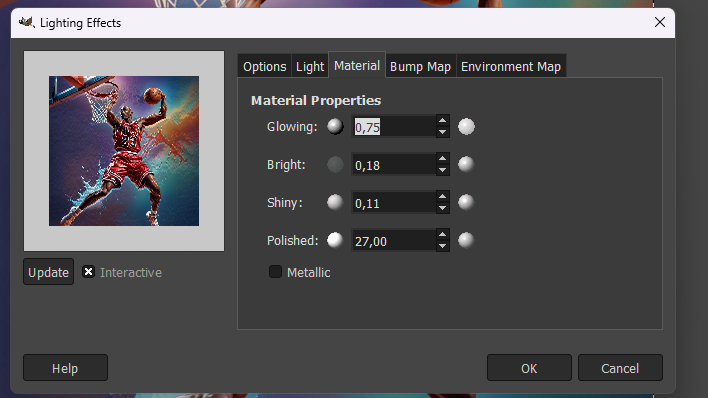
Task: Decrease the Glowing value with down arrow
Action: click(x=442, y=132)
